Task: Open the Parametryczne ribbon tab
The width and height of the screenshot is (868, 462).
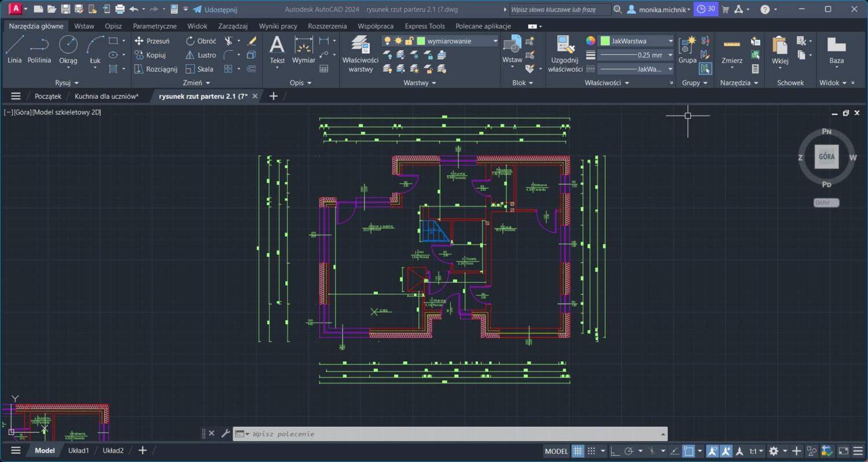Action: [x=155, y=26]
